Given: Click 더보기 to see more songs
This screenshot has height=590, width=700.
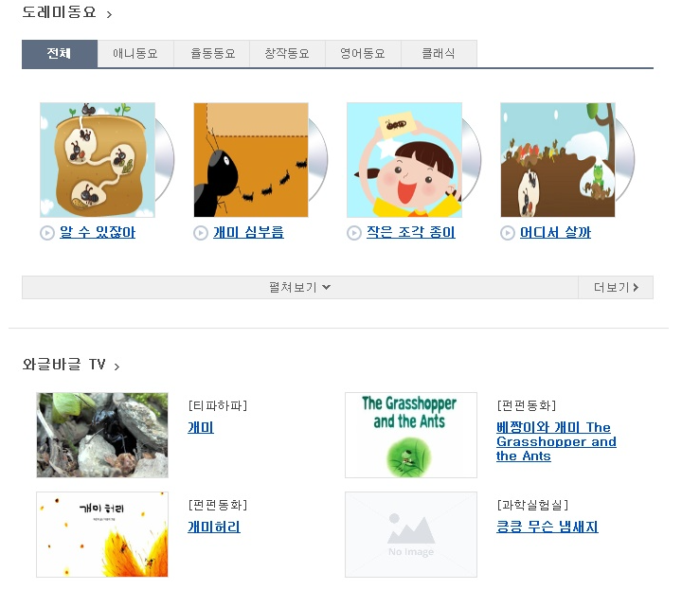Looking at the screenshot, I should pyautogui.click(x=616, y=287).
